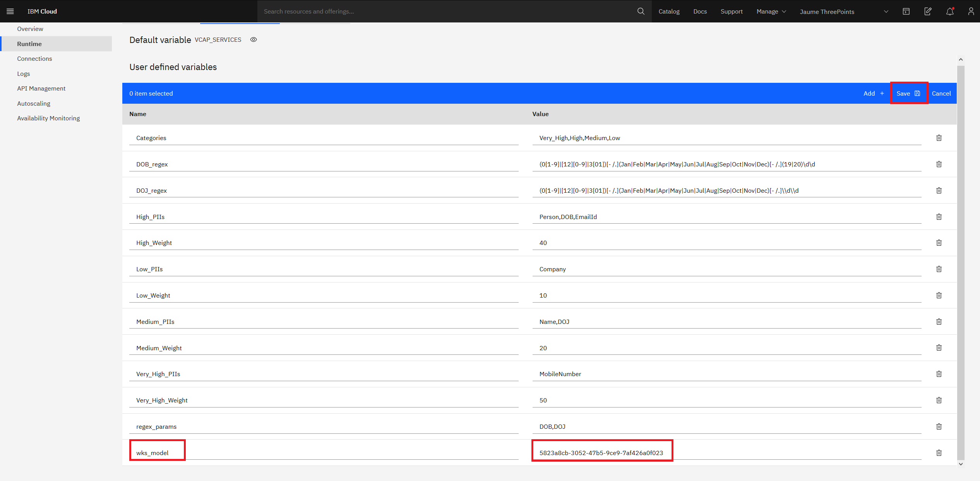Delete the DOB_regex variable row

(x=939, y=164)
